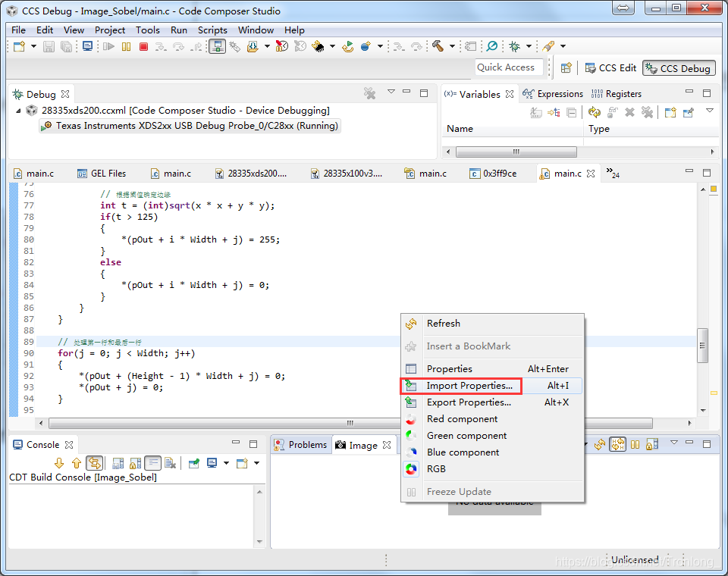The image size is (728, 576).
Task: Click the Step Into toolbar icon
Action: (x=161, y=46)
